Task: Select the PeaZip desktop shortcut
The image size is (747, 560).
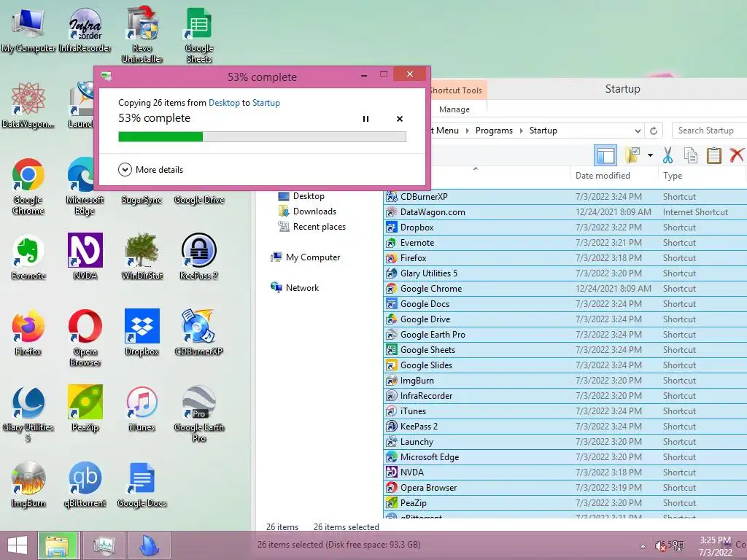Action: tap(85, 408)
